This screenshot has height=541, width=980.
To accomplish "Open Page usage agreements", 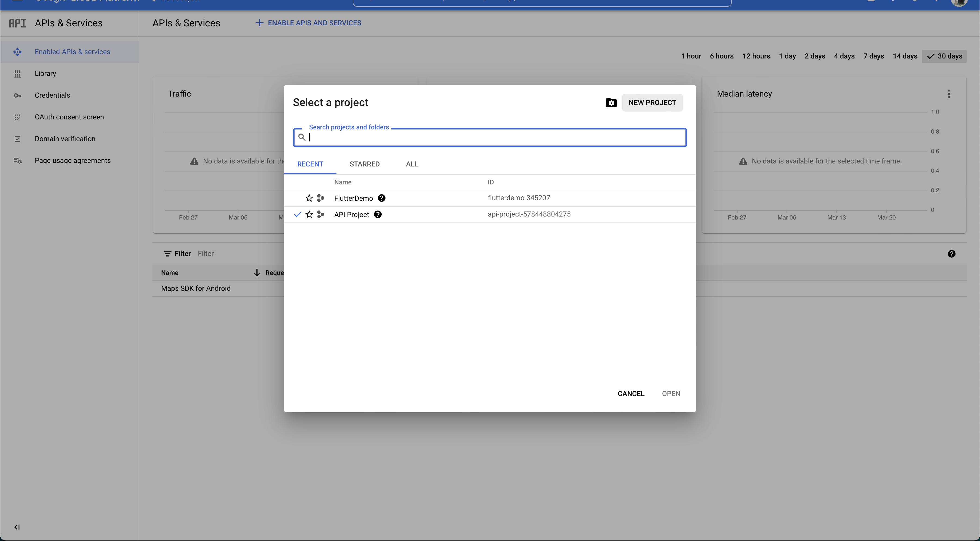I will point(73,160).
